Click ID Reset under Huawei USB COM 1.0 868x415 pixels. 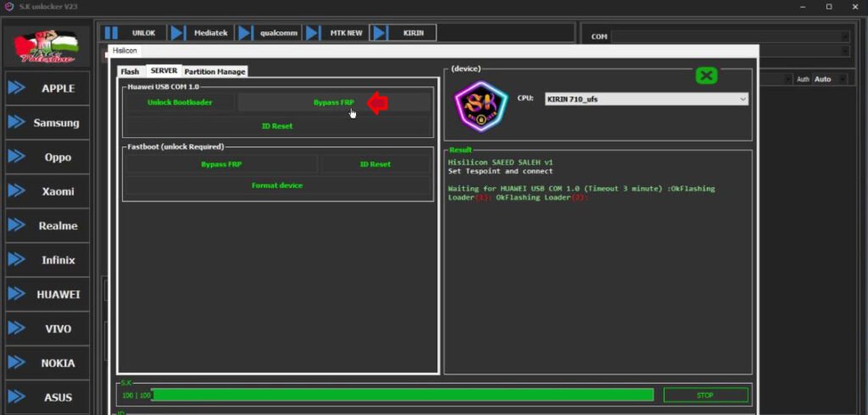point(277,125)
